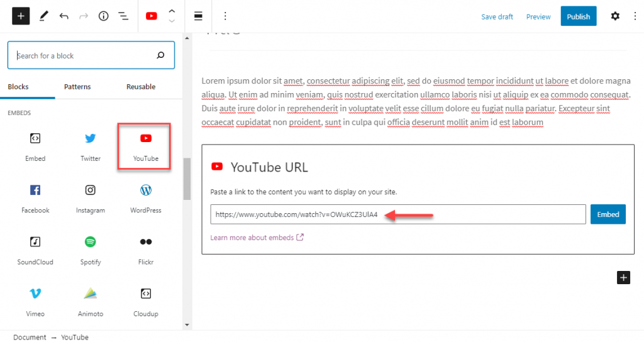Open document details info icon
644x342 pixels.
(104, 16)
